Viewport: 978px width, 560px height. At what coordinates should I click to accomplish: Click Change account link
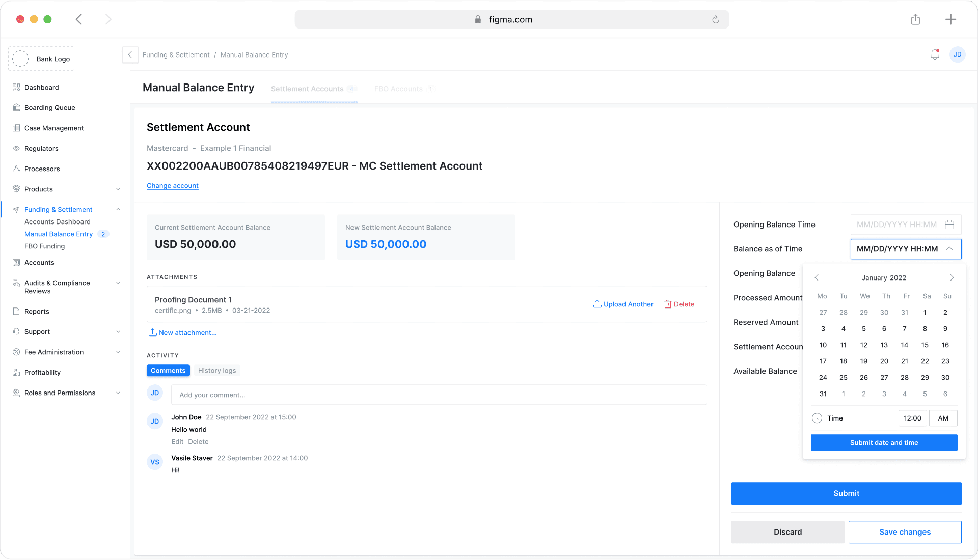pyautogui.click(x=173, y=186)
